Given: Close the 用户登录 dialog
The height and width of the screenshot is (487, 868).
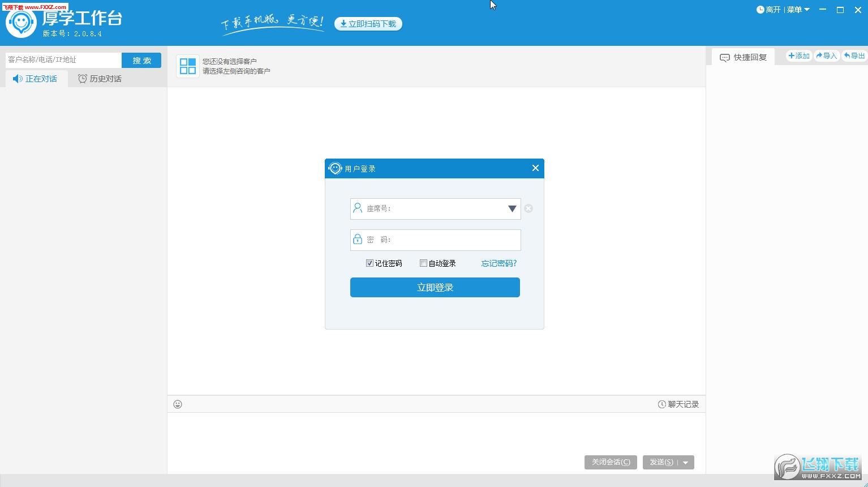Looking at the screenshot, I should (535, 168).
